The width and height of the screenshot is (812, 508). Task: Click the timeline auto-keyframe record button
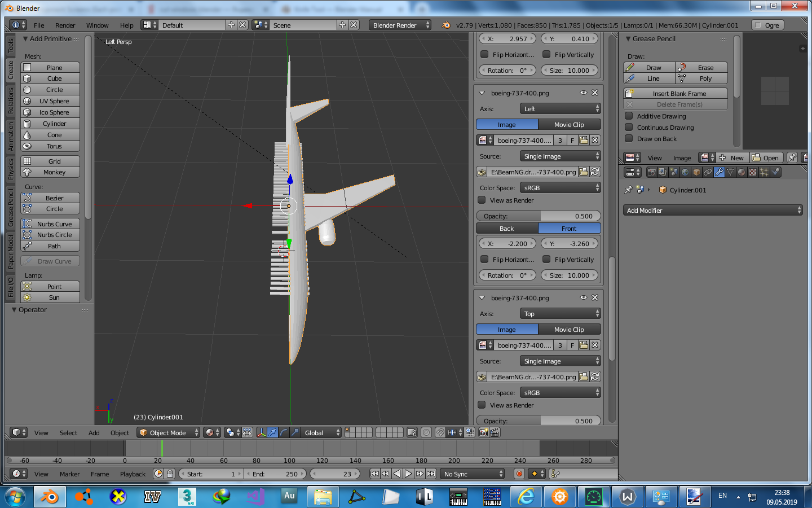click(519, 474)
